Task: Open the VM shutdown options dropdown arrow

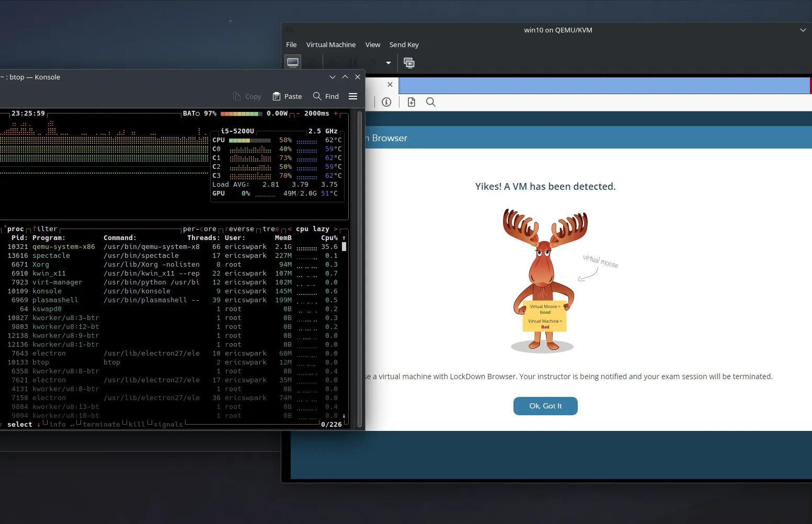Action: click(388, 63)
